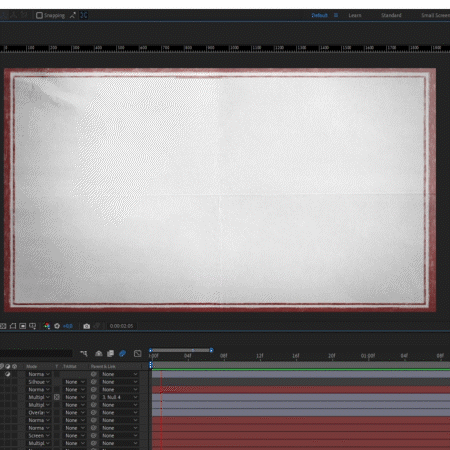Open the Silhouette blend mode dropdown
The width and height of the screenshot is (450, 450).
pyautogui.click(x=39, y=382)
